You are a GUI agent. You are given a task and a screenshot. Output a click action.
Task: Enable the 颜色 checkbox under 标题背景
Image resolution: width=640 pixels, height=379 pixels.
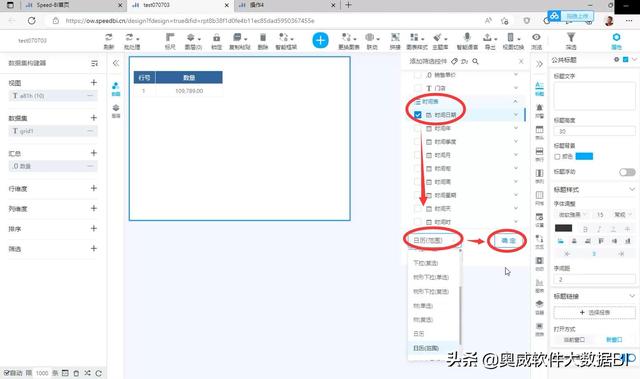point(557,157)
